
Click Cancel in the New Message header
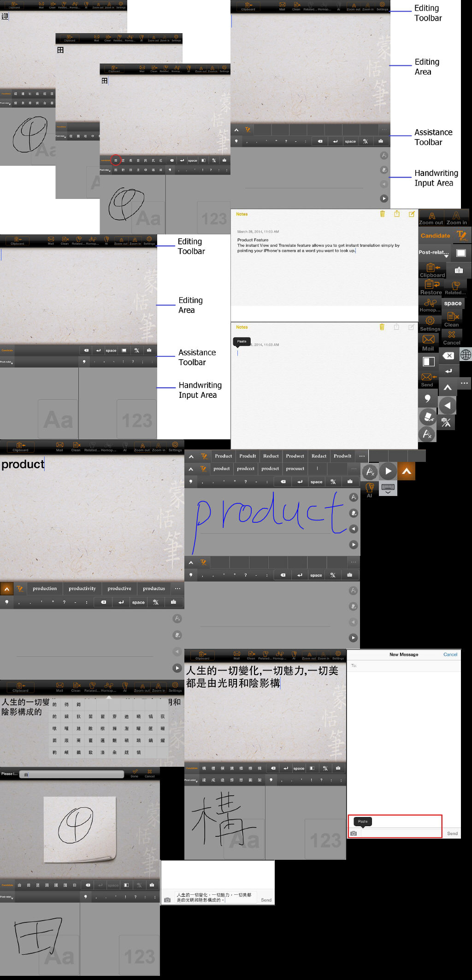pyautogui.click(x=450, y=654)
